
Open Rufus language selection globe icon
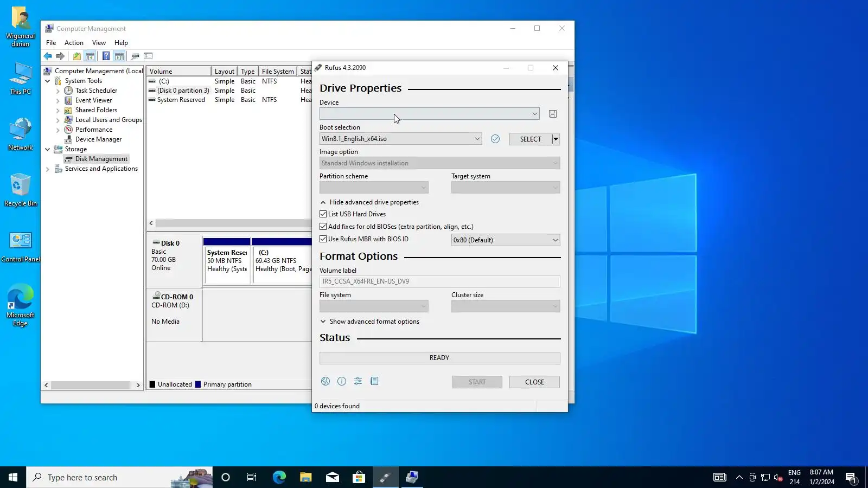pos(325,381)
